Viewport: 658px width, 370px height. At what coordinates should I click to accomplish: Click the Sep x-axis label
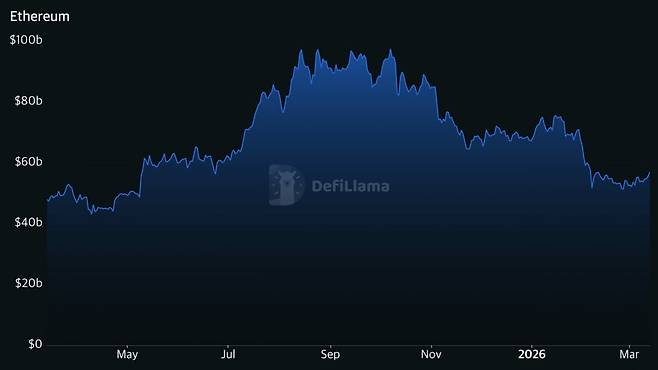pyautogui.click(x=330, y=354)
